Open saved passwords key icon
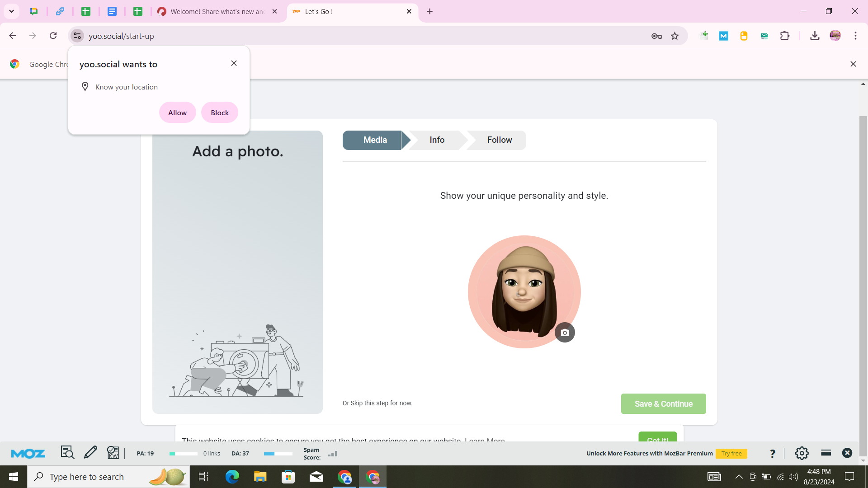This screenshot has width=868, height=488. point(656,36)
